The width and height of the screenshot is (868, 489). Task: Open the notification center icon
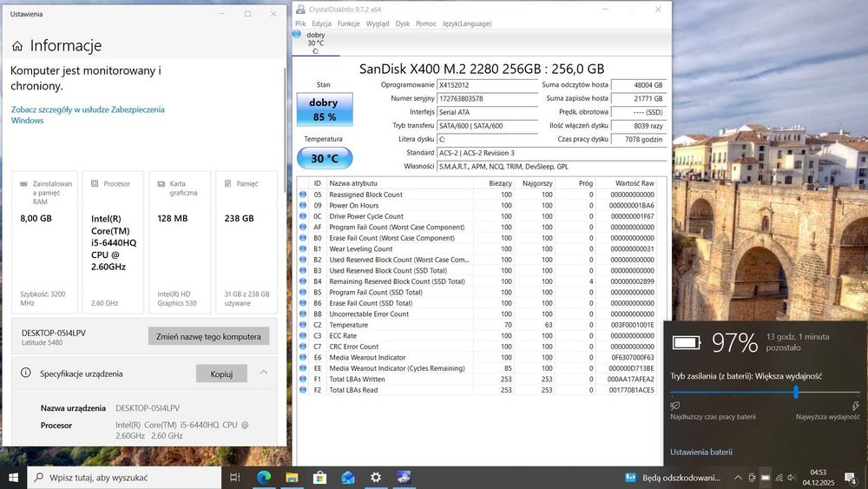click(851, 478)
